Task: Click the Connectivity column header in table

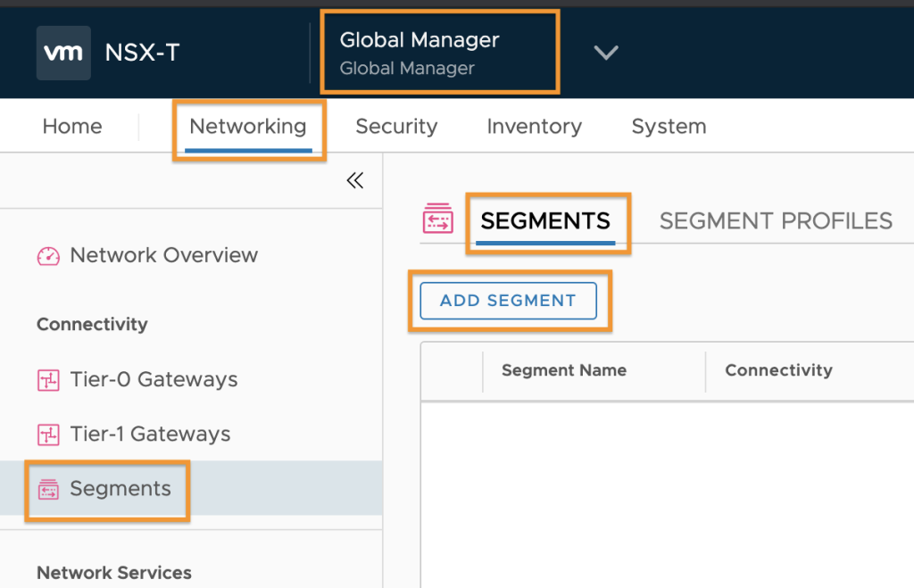Action: pyautogui.click(x=778, y=370)
